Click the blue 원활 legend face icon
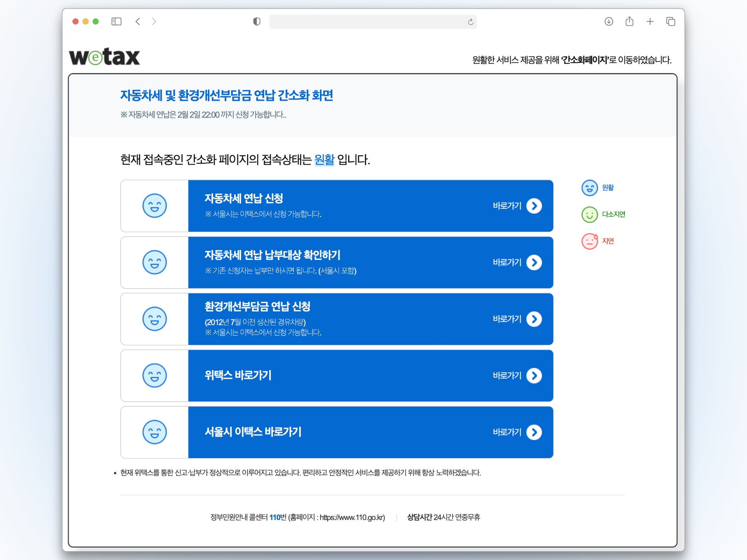The width and height of the screenshot is (747, 560). pos(589,188)
